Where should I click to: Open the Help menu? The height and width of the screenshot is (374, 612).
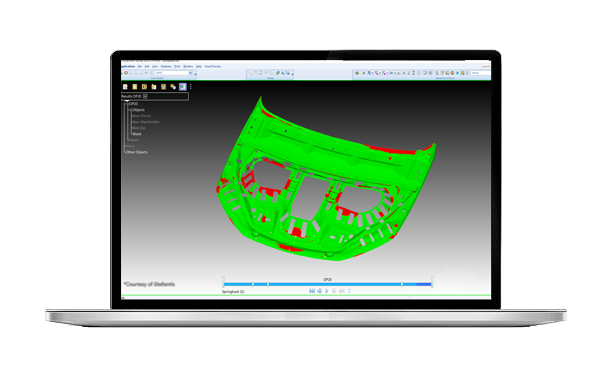199,66
